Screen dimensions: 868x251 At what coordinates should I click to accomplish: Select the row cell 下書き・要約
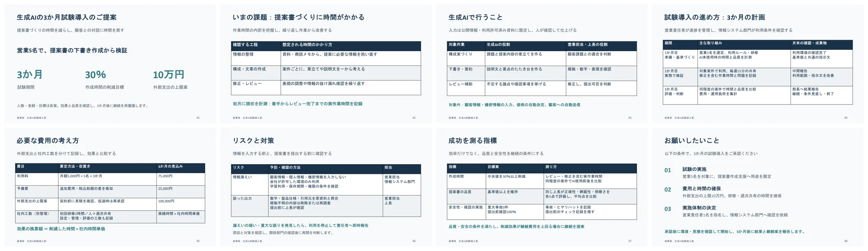[x=466, y=73]
